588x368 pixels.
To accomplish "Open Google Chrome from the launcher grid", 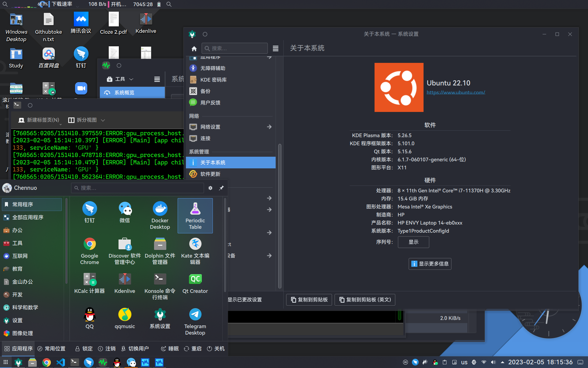I will [89, 251].
